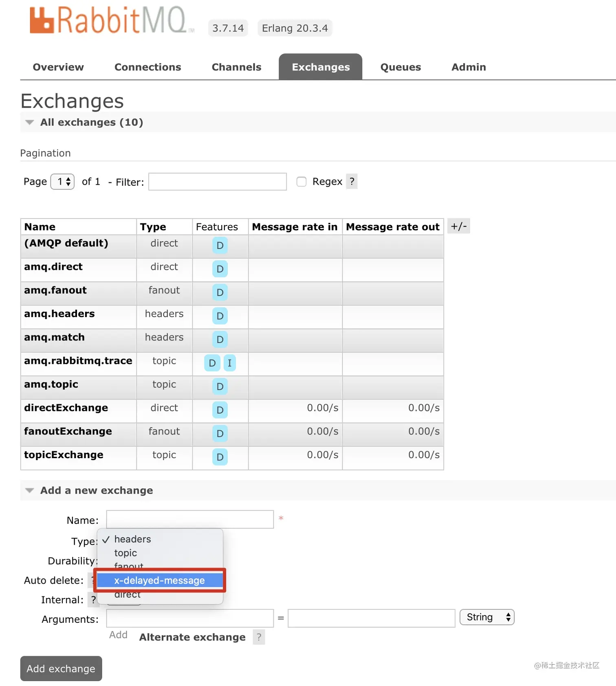Click the D badge in amq.match row
616x686 pixels.
220,340
